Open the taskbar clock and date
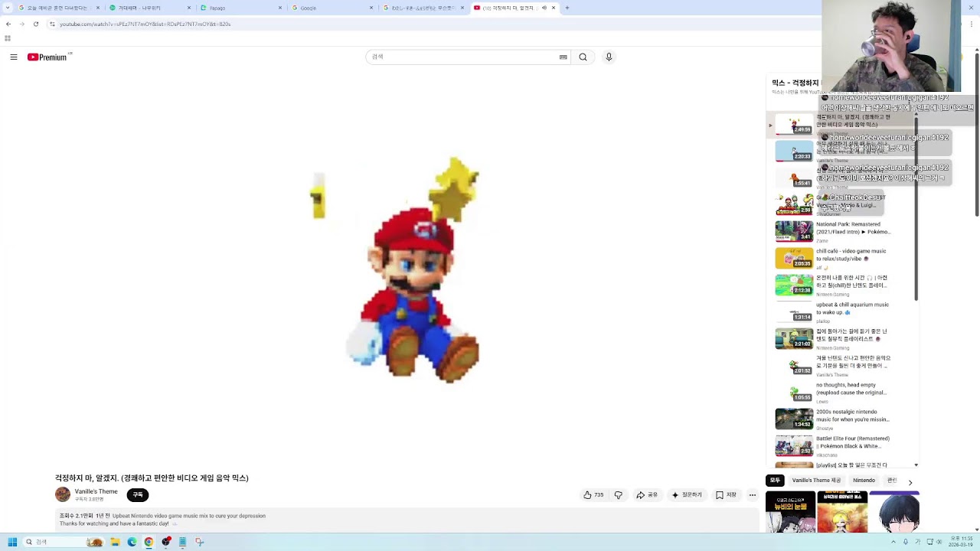 tap(961, 542)
